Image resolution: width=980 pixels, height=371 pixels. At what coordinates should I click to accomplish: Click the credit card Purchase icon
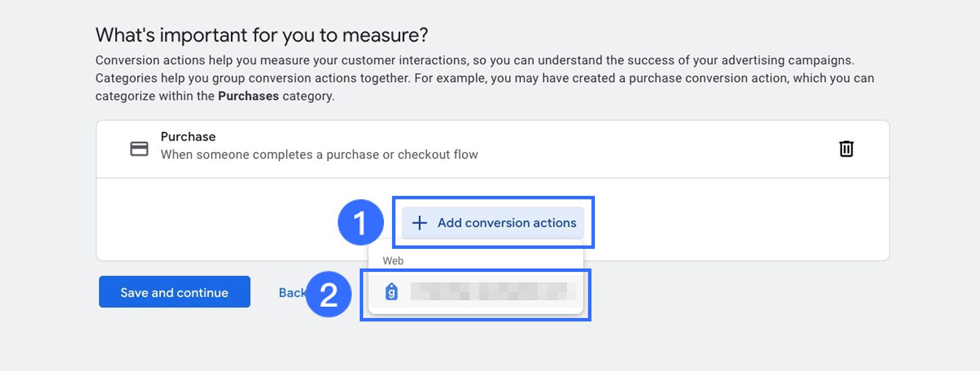click(139, 149)
